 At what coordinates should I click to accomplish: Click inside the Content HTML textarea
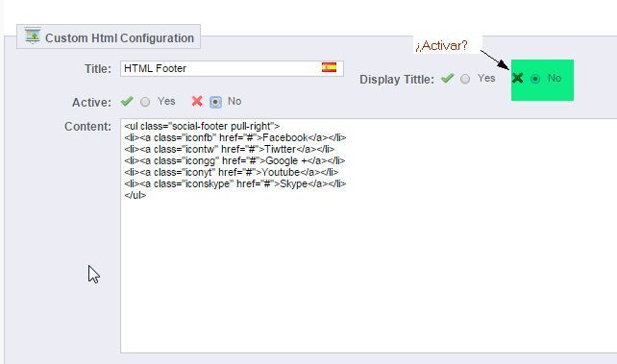pos(369,236)
